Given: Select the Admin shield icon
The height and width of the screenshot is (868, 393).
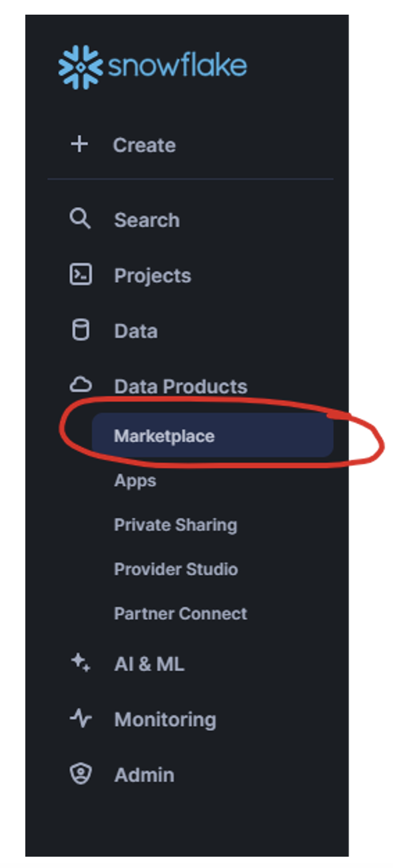Looking at the screenshot, I should (x=79, y=774).
